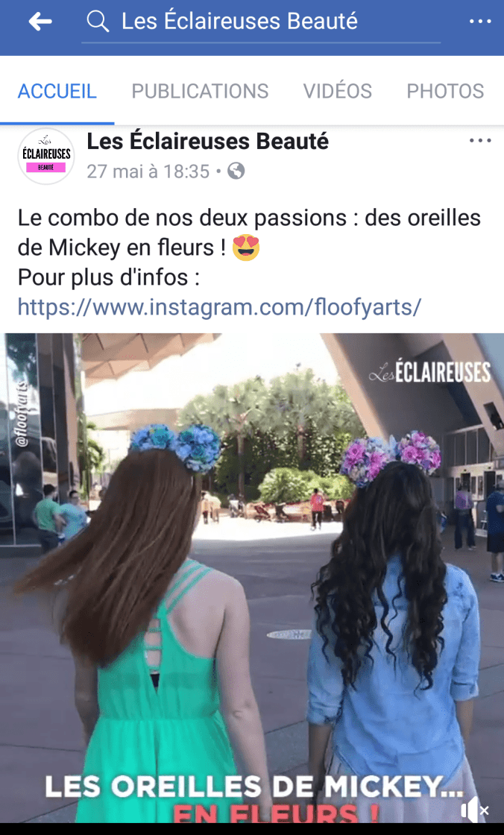Open the 27 mai à 18:35 timestamp

coord(148,171)
